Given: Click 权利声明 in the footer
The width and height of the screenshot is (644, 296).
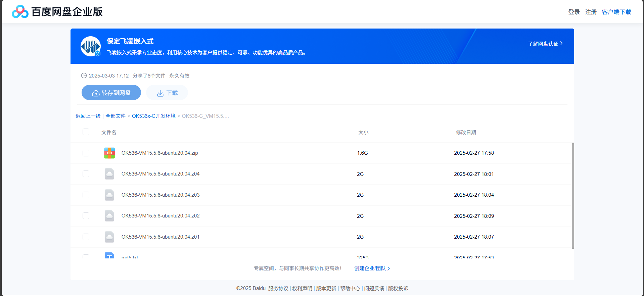Looking at the screenshot, I should pos(302,288).
